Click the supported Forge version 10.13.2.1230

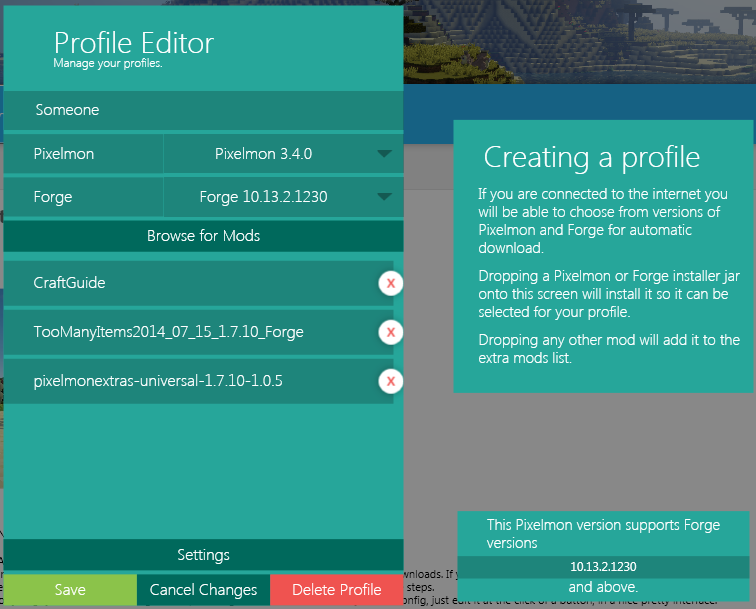click(x=603, y=567)
